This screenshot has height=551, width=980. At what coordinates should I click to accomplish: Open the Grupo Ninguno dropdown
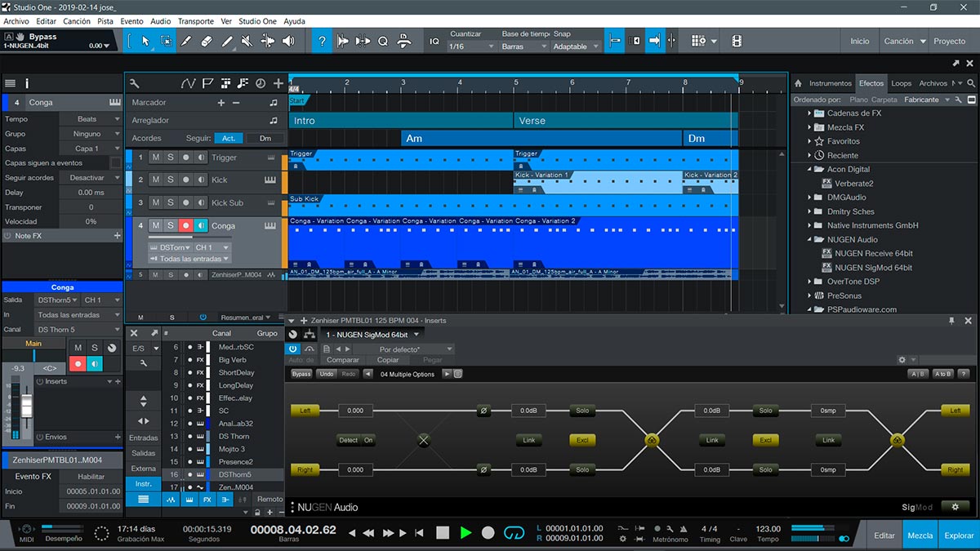pos(90,134)
